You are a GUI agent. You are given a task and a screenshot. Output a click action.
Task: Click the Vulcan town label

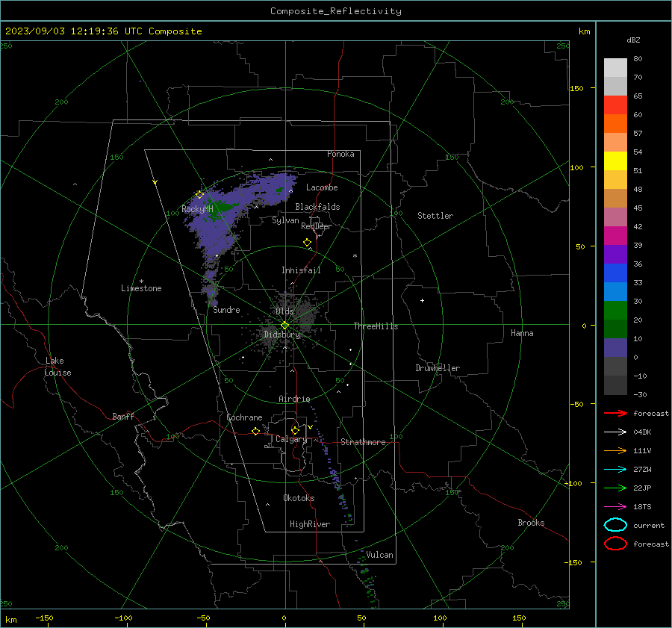point(379,555)
